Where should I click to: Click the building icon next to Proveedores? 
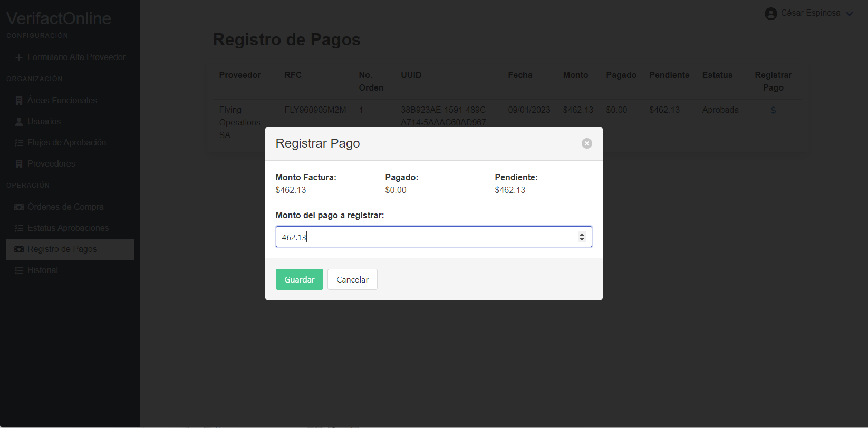tap(19, 164)
